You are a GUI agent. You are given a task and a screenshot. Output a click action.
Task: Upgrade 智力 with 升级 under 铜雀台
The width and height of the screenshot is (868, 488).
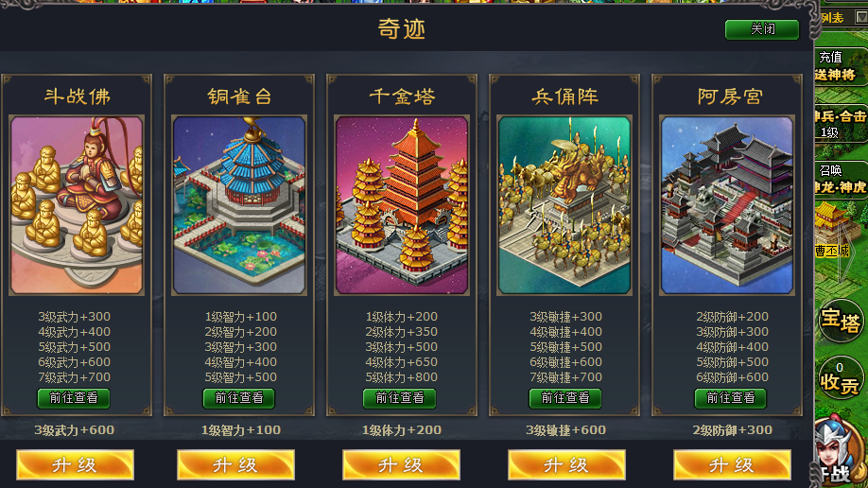tap(235, 464)
